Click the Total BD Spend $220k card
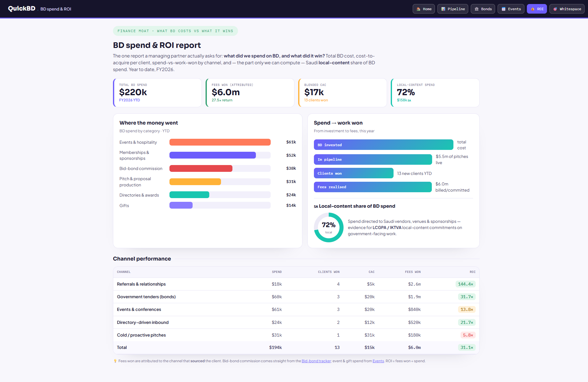This screenshot has height=382, width=588. pos(157,93)
